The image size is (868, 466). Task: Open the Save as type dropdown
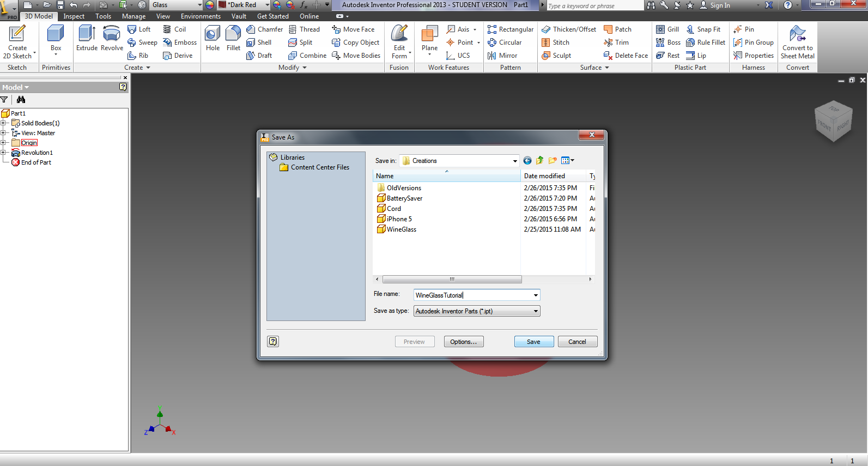[x=536, y=311]
